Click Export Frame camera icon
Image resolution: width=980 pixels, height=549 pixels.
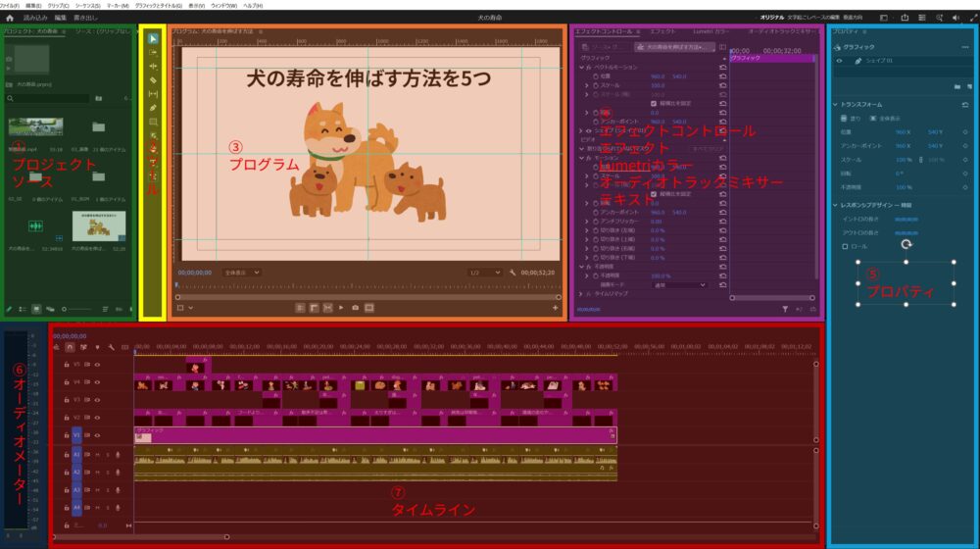[355, 308]
